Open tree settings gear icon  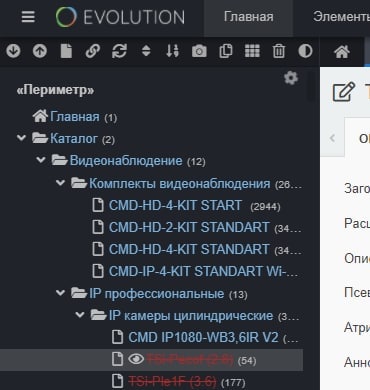click(x=291, y=78)
